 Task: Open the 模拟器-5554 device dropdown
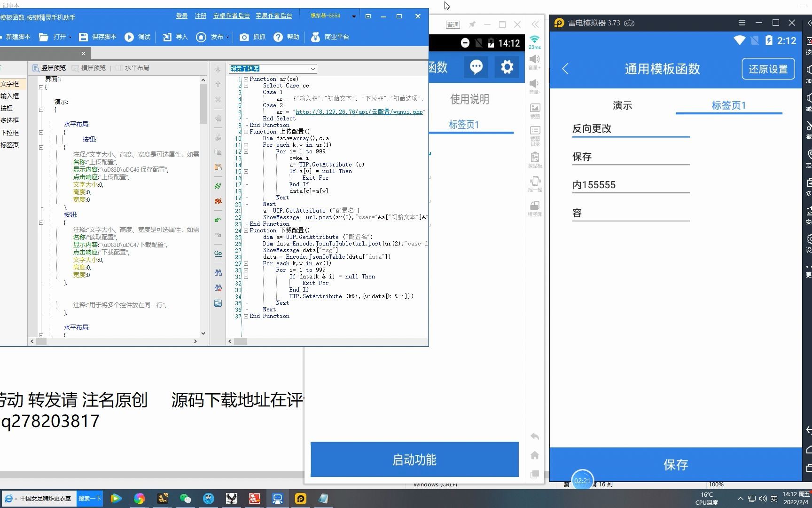[x=353, y=16]
